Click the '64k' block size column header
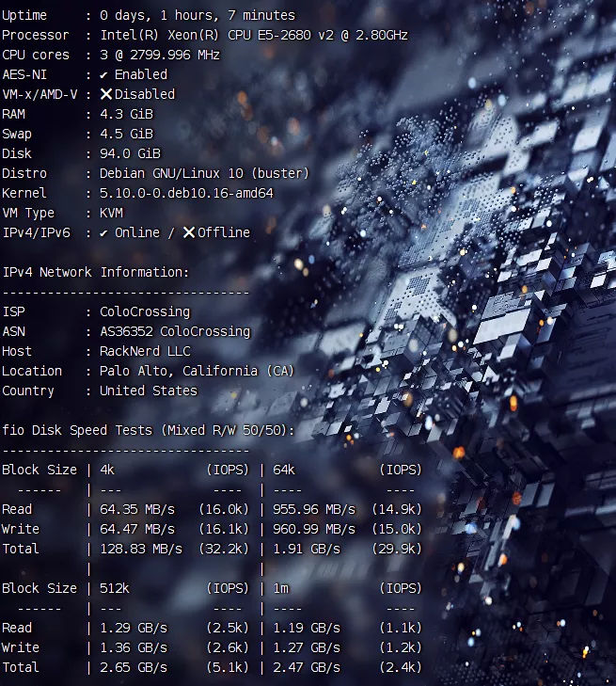 pos(284,470)
